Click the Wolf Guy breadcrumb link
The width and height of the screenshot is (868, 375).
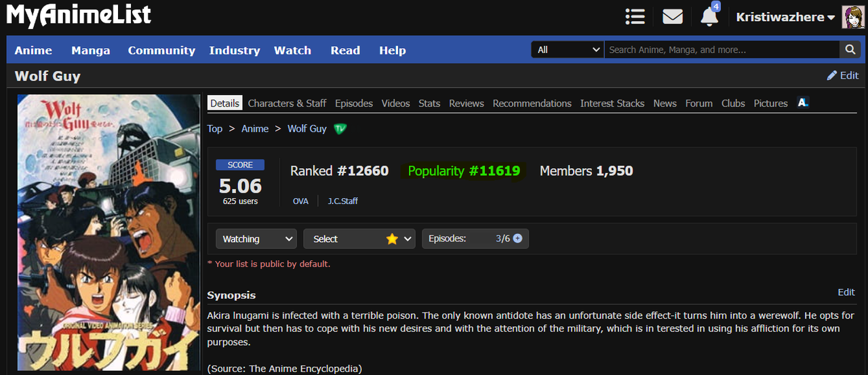point(307,129)
